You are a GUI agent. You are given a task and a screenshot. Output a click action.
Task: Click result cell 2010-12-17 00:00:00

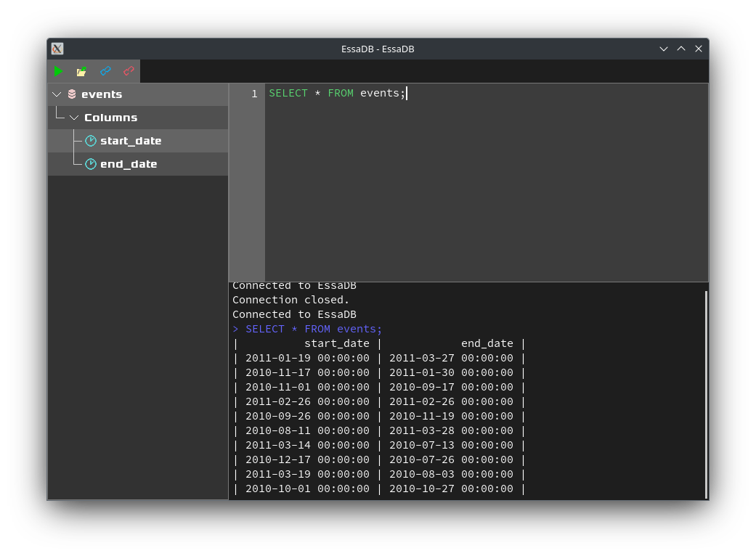click(x=308, y=459)
